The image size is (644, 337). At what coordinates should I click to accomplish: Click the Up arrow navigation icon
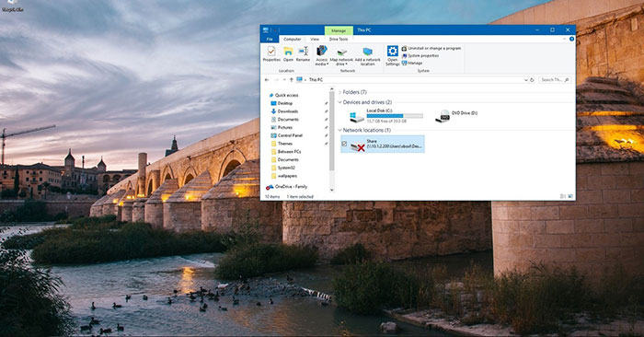point(292,80)
